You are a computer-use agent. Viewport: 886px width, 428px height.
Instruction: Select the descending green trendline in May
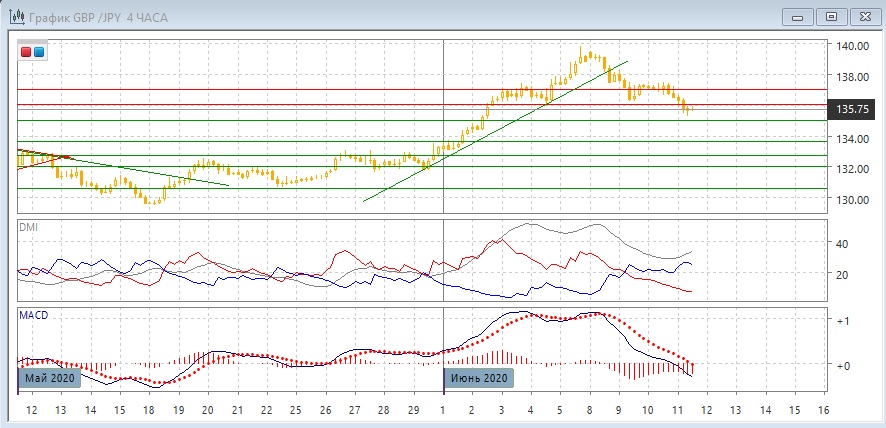coord(150,171)
